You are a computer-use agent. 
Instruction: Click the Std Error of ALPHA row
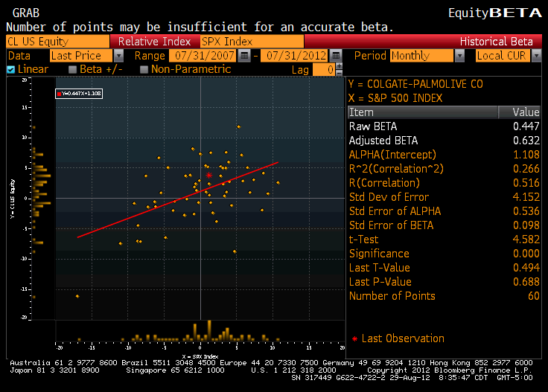[445, 211]
